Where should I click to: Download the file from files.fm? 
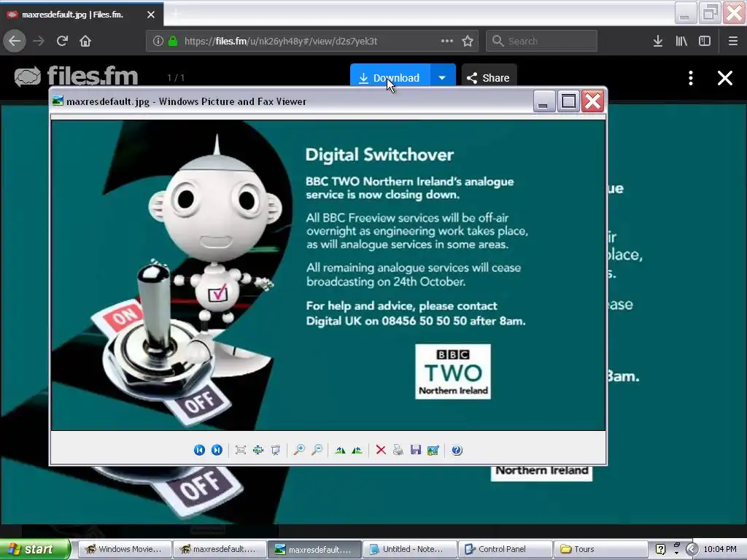(x=390, y=76)
